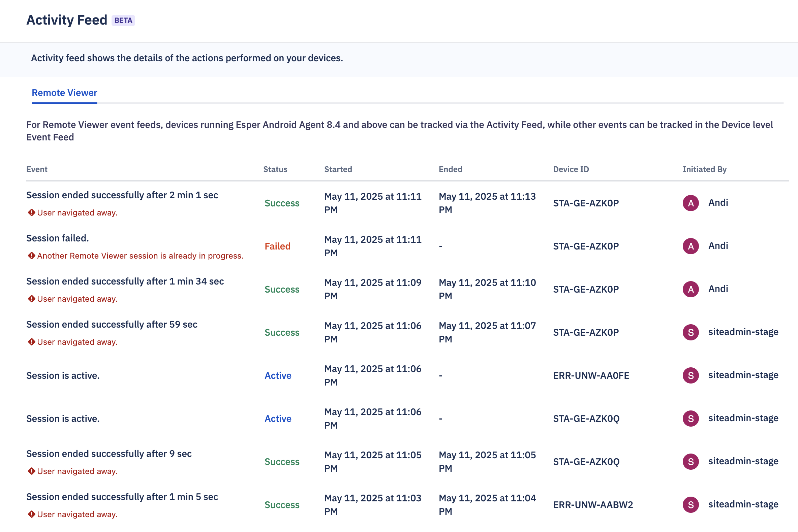This screenshot has width=798, height=532.
Task: Select 'Session ended successfully after 2 min 1 sec'
Action: [122, 195]
